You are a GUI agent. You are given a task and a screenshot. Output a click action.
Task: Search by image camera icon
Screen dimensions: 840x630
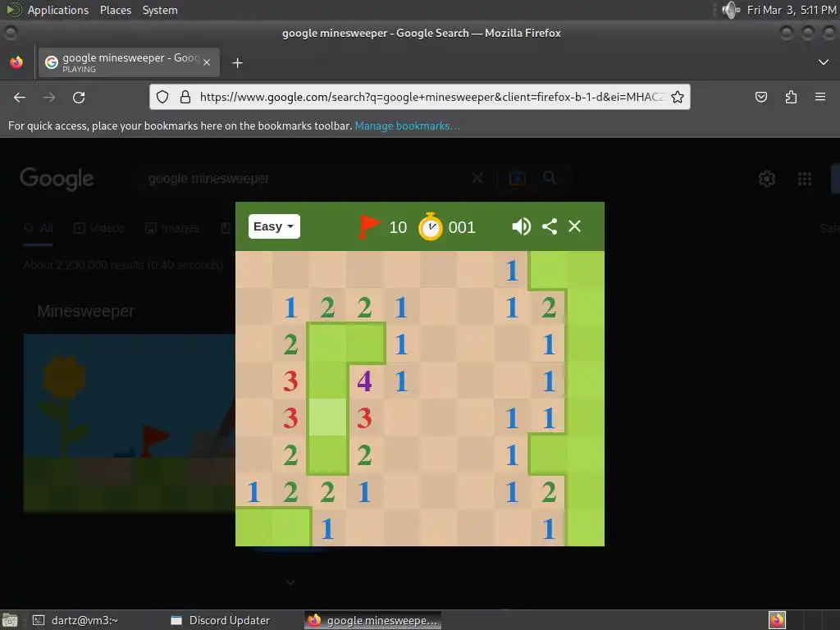point(517,178)
